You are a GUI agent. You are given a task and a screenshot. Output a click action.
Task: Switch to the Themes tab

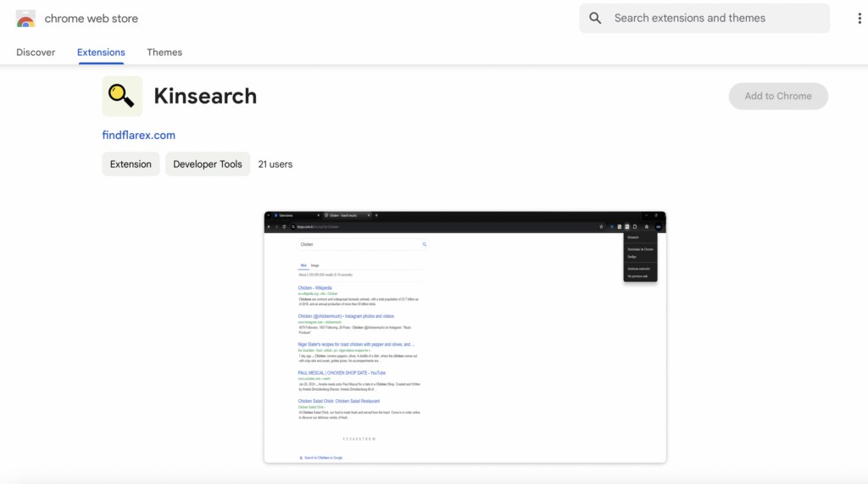tap(164, 52)
